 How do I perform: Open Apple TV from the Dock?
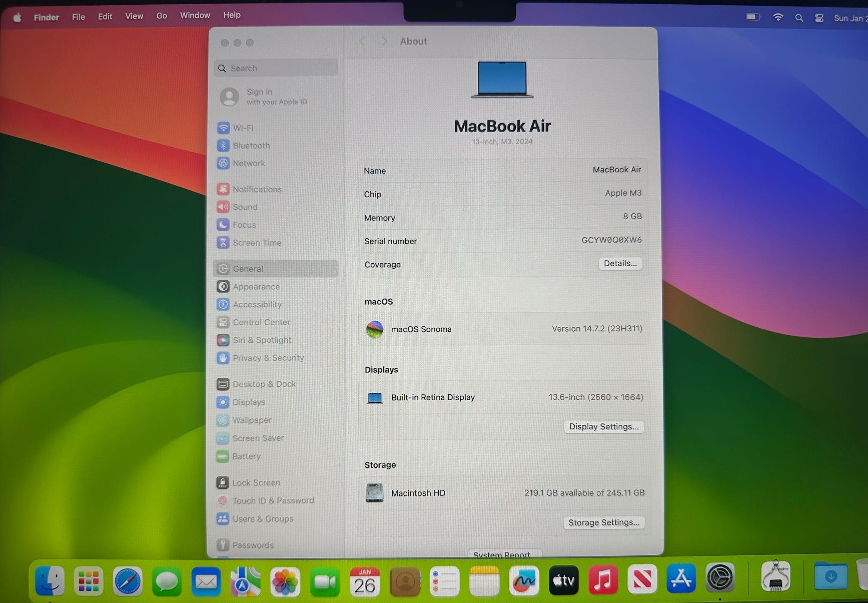coord(564,580)
